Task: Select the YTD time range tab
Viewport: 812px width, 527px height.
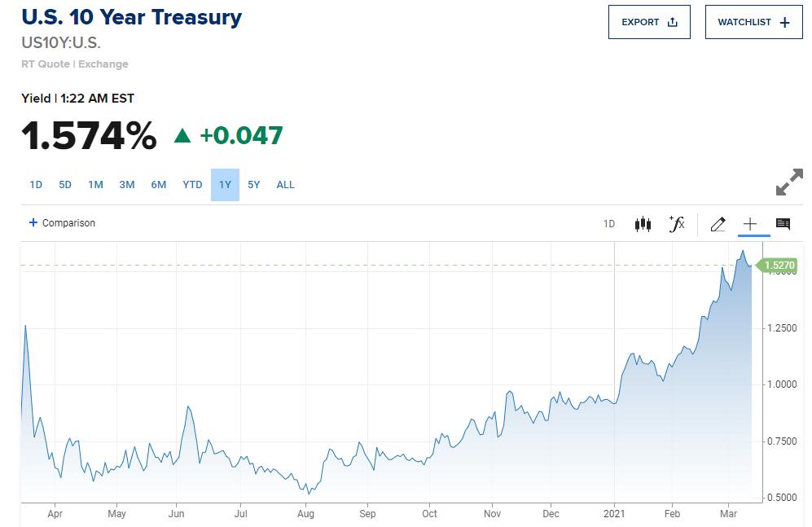Action: (x=192, y=185)
